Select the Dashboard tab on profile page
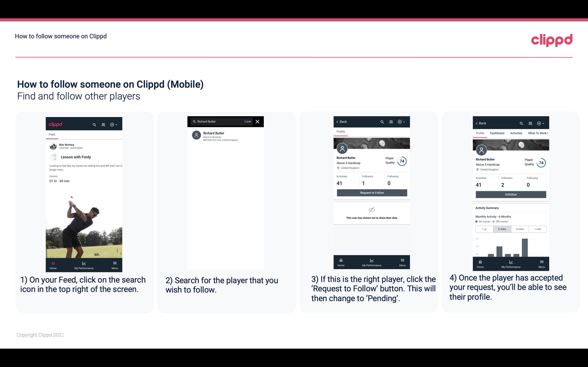The image size is (588, 367). (x=497, y=133)
